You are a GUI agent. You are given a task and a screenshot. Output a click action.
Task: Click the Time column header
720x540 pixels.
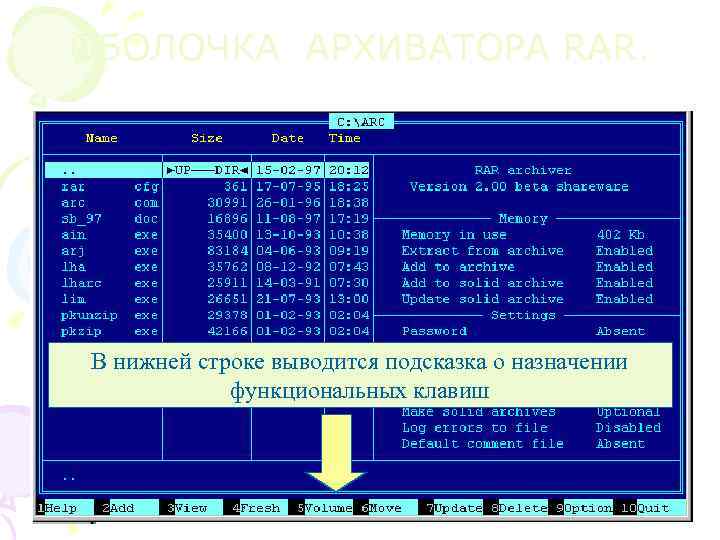[x=344, y=138]
